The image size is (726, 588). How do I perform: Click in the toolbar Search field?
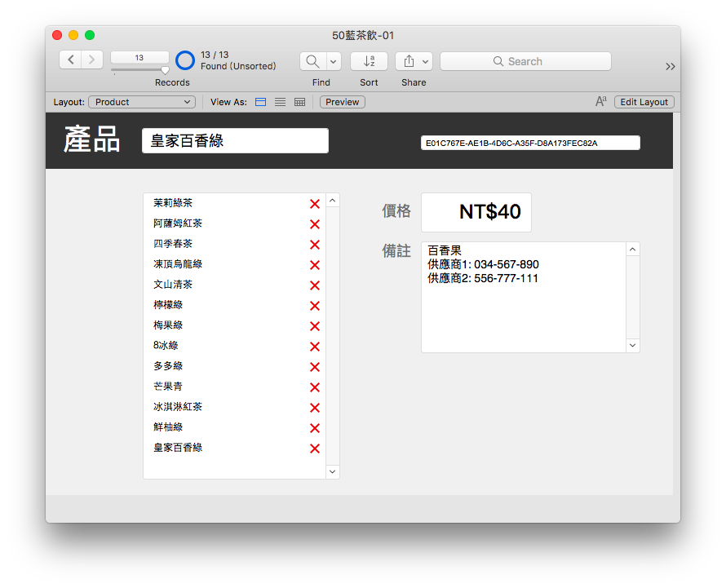525,61
